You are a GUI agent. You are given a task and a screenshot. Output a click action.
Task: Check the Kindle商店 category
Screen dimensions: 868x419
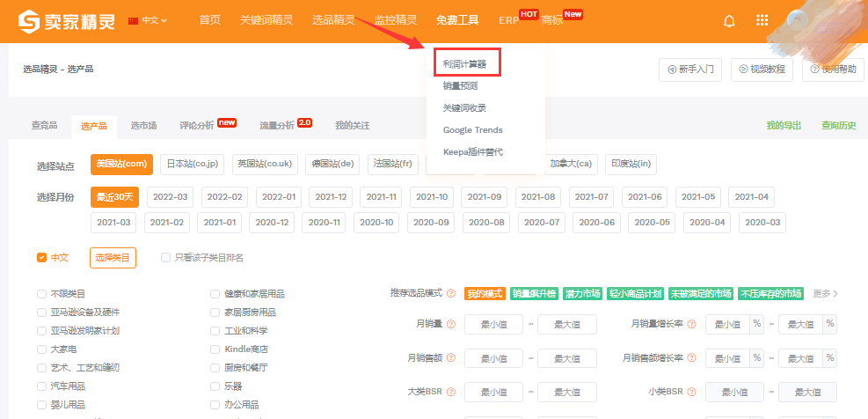pyautogui.click(x=215, y=349)
